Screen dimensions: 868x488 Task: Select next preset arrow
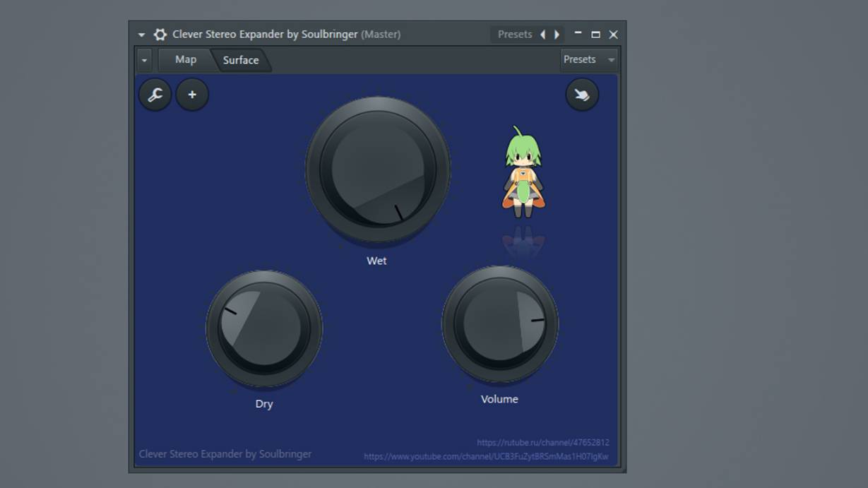tap(557, 34)
